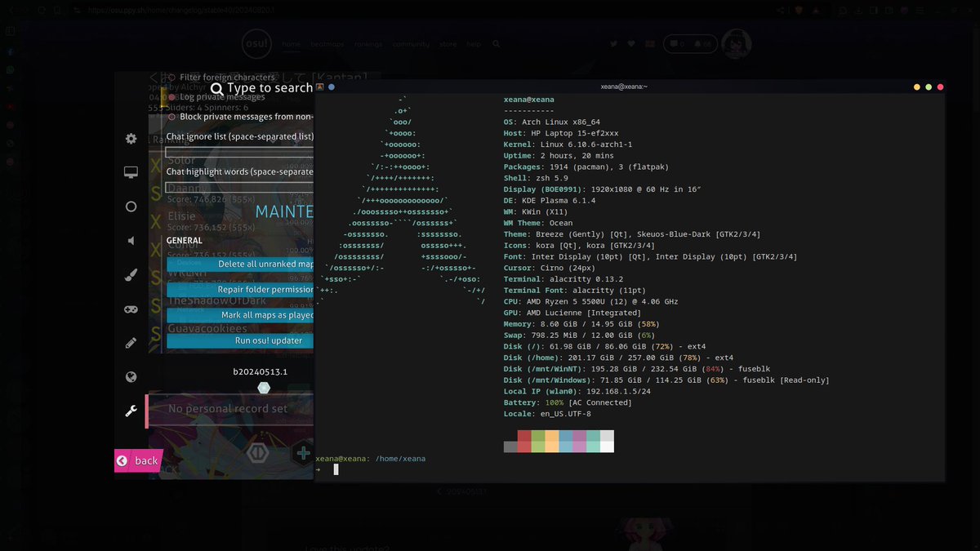Click the terminal title xeana@xeana:~
980x551 pixels.
(x=624, y=87)
